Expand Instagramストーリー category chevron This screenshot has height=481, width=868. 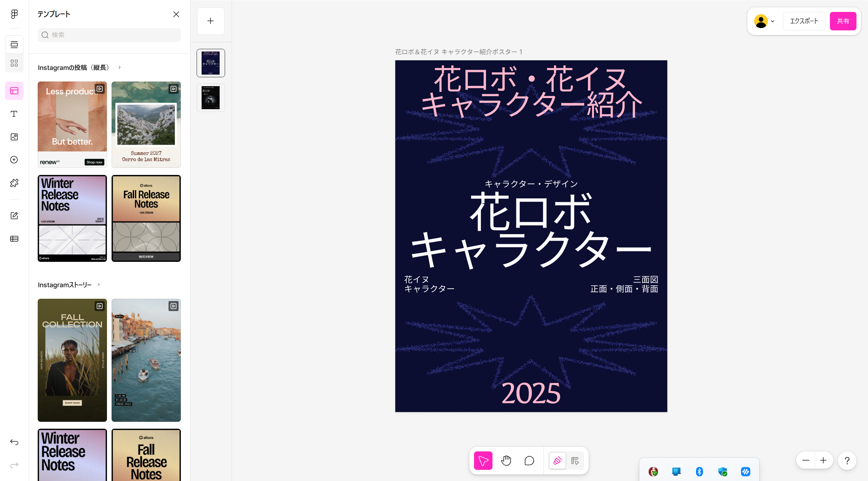(x=99, y=285)
